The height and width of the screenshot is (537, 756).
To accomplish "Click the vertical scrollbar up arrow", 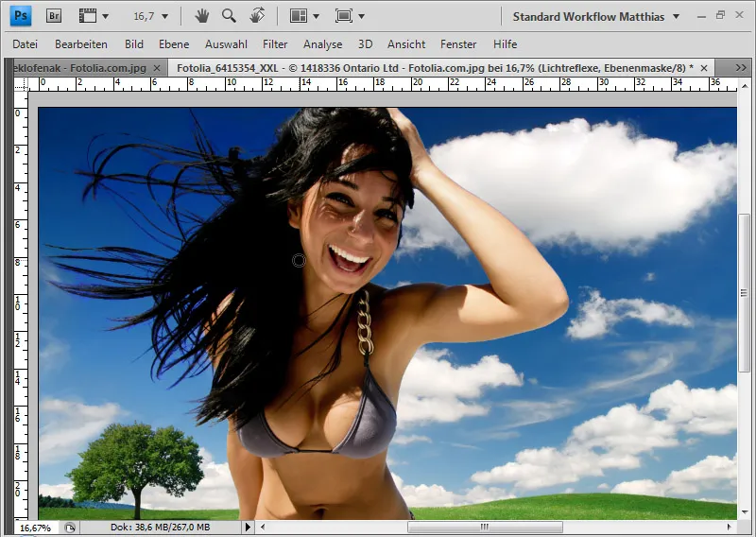I will tap(745, 86).
